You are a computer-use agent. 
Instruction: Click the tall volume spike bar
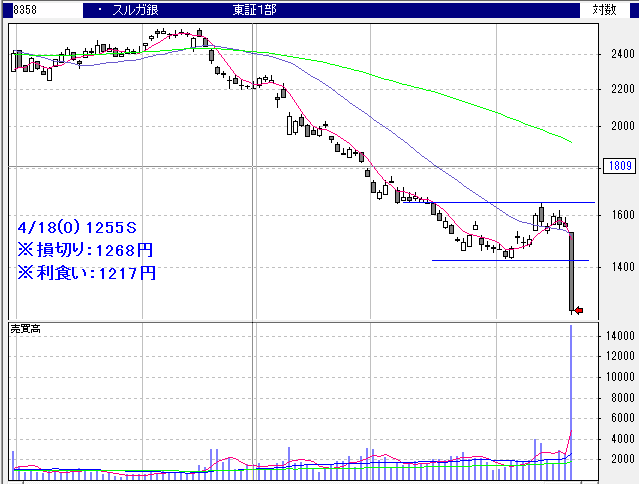[572, 400]
